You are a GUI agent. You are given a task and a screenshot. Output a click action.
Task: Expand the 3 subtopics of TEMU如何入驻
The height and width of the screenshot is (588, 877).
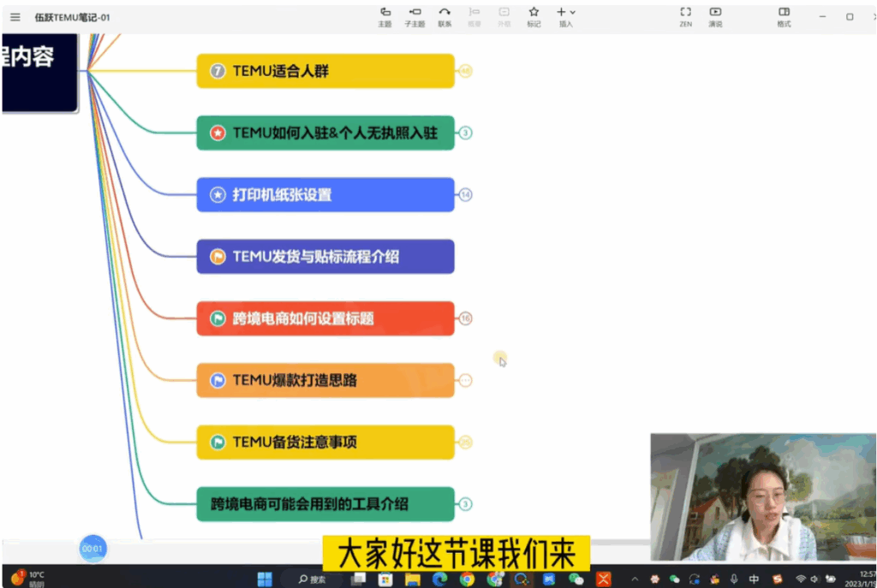[465, 133]
